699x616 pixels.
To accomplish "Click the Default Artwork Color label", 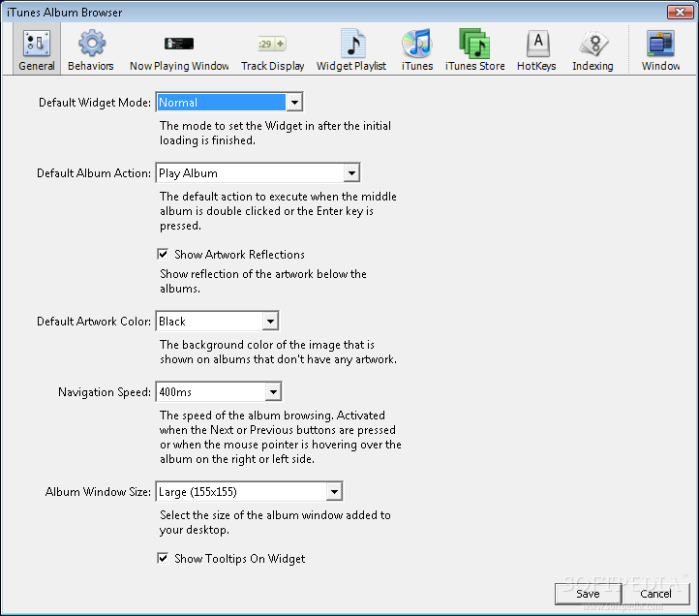I will pos(94,322).
